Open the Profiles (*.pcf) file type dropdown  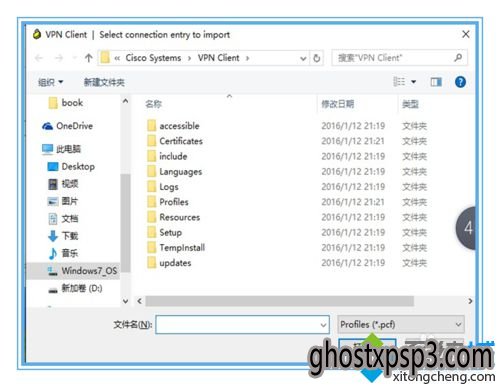(x=401, y=324)
